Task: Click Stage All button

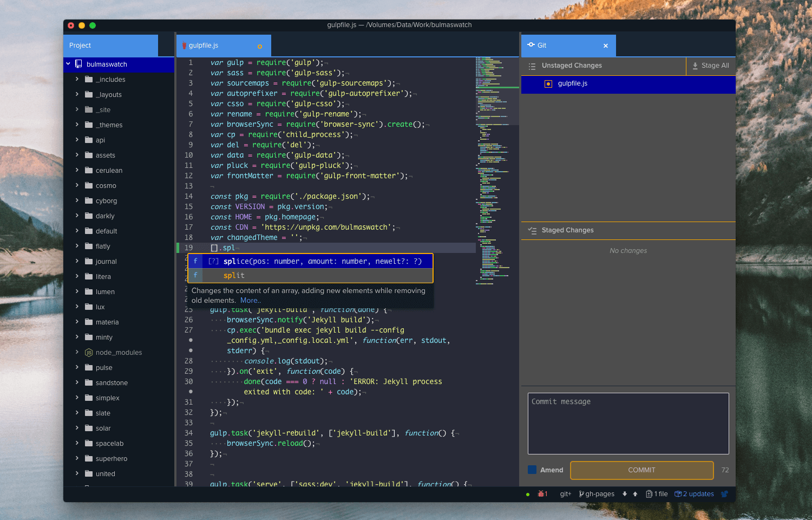Action: coord(710,66)
